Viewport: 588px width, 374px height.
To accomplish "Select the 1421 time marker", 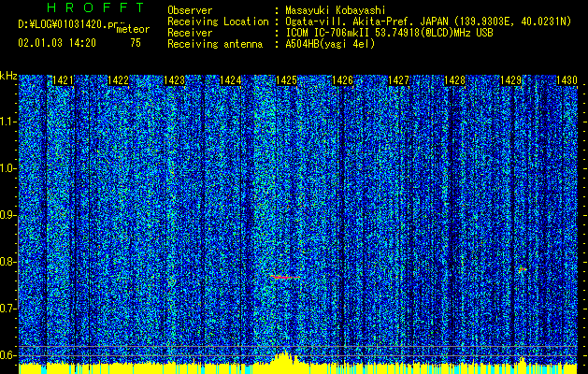I will coord(63,80).
